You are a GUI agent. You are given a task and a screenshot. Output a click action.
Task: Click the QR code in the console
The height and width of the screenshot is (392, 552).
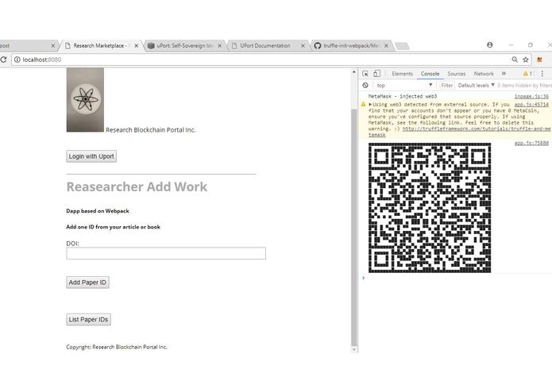point(430,207)
